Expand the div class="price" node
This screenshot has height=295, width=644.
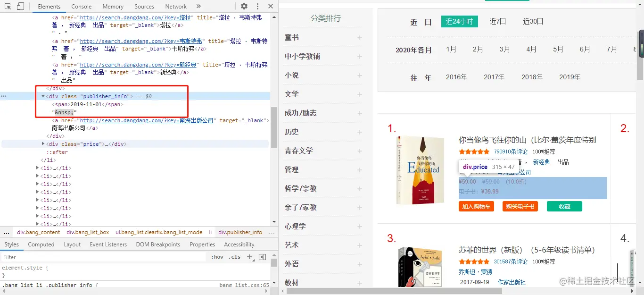point(43,144)
